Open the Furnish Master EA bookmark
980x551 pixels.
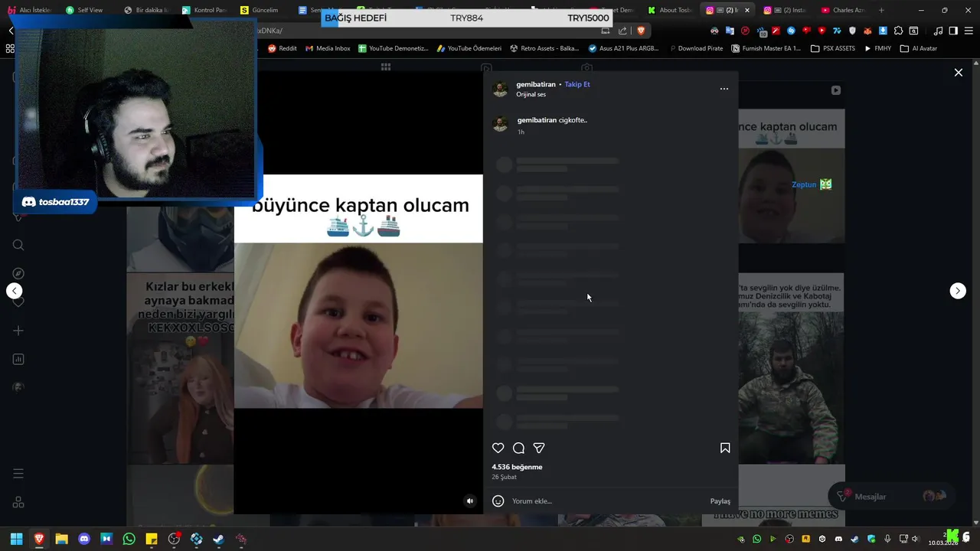click(766, 48)
